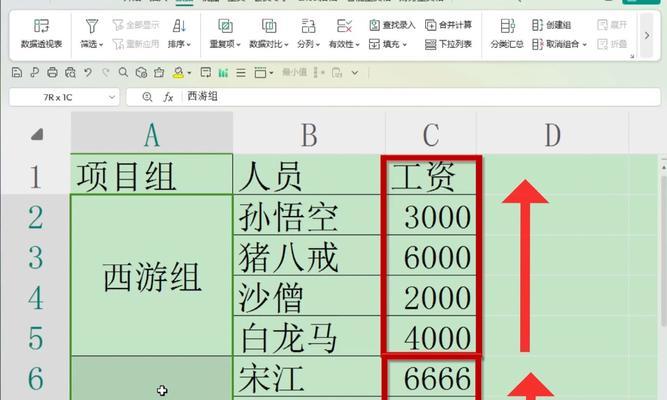The image size is (667, 400).
Task: Click the yellow highlight person icon
Action: click(178, 73)
